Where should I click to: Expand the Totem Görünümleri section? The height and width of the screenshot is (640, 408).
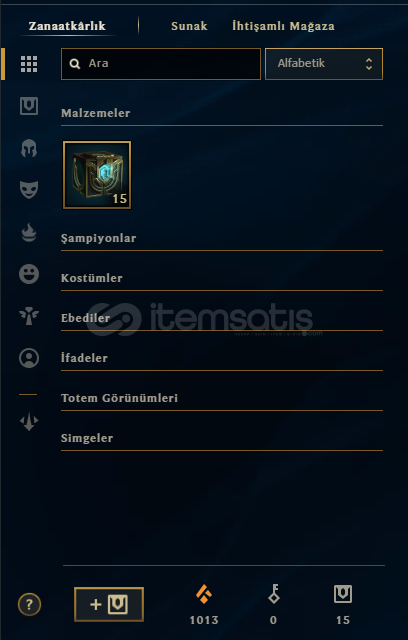(x=222, y=398)
